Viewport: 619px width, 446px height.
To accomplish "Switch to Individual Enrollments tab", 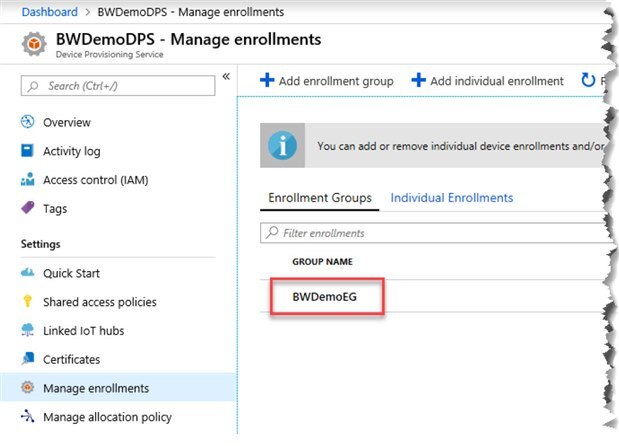I will coord(452,198).
